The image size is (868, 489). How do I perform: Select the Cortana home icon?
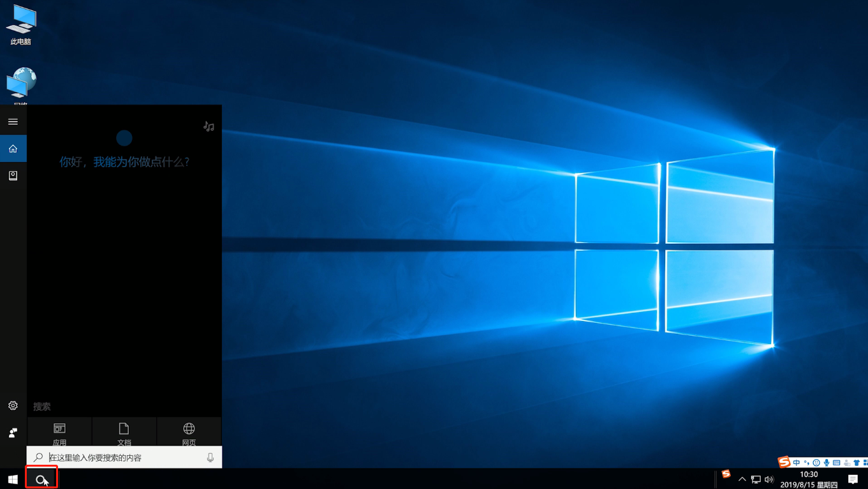click(x=13, y=149)
